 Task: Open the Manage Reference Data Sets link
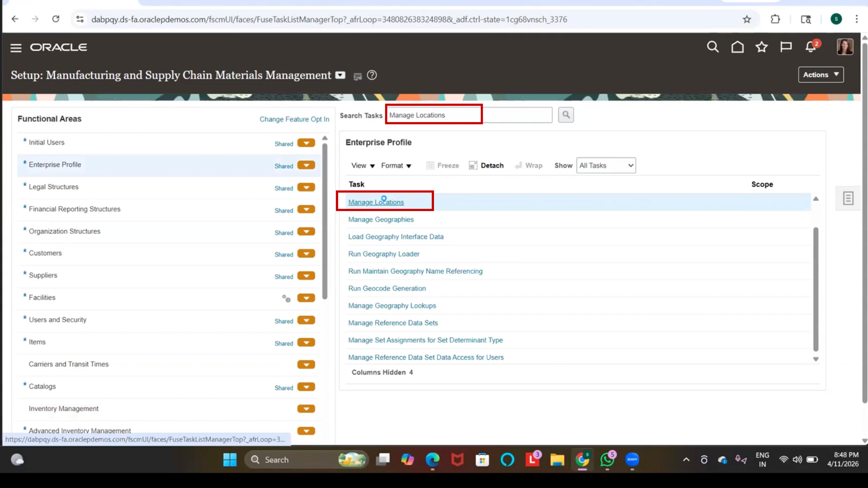393,323
